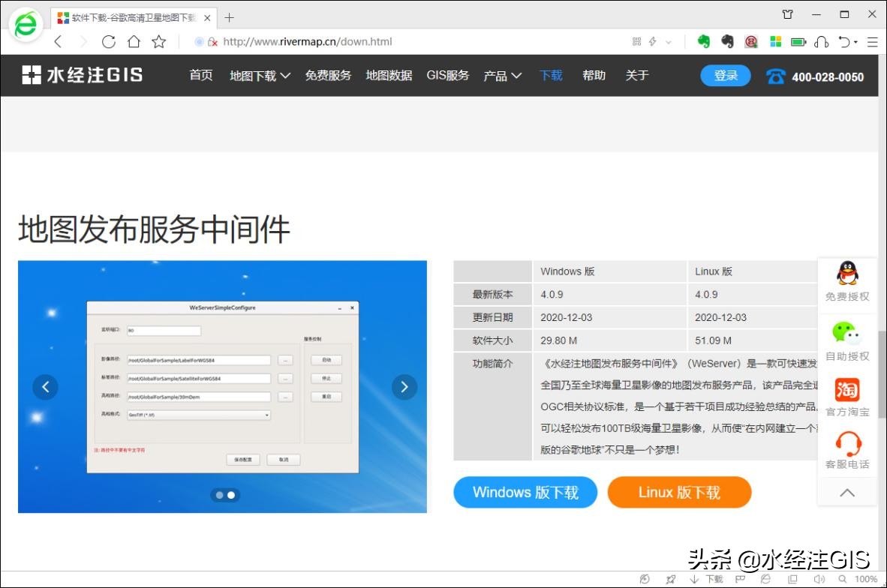
Task: Click the status bar mute speaker icon
Action: coord(819,579)
